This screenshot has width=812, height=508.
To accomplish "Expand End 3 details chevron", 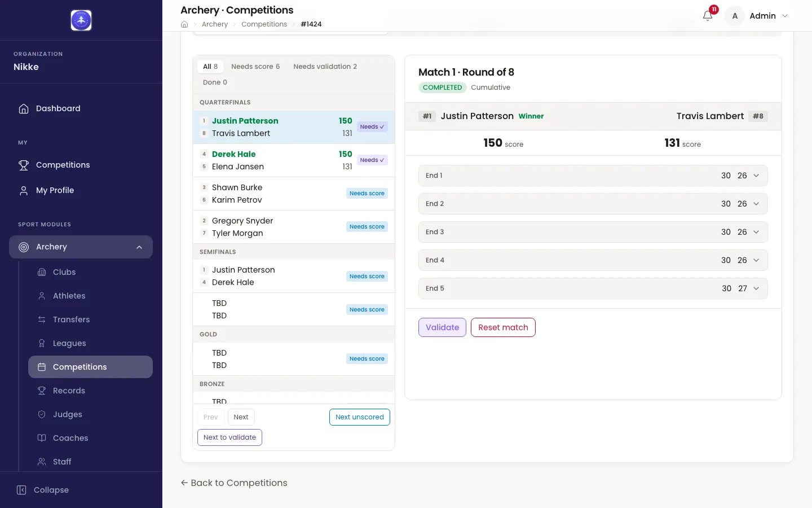I will pos(756,232).
